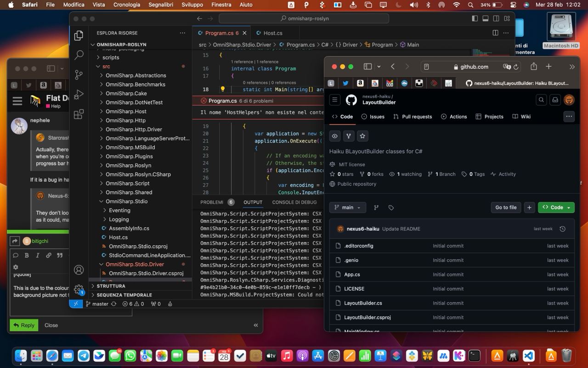Screen dimensions: 588x368
Task: Click the green Reply button
Action: pos(24,325)
